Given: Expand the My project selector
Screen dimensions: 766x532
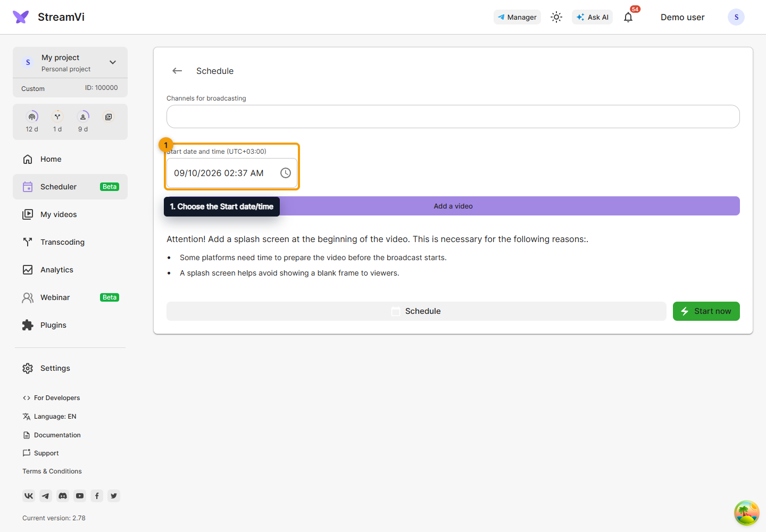Looking at the screenshot, I should 70,62.
